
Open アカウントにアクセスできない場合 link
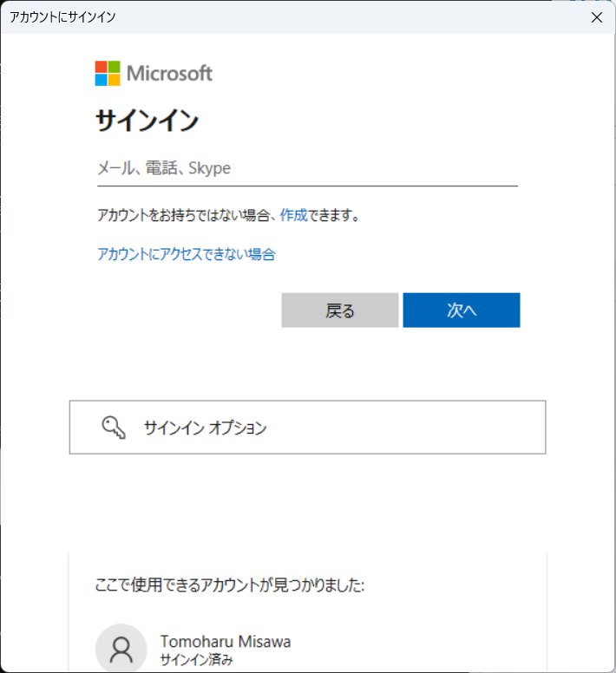point(187,254)
